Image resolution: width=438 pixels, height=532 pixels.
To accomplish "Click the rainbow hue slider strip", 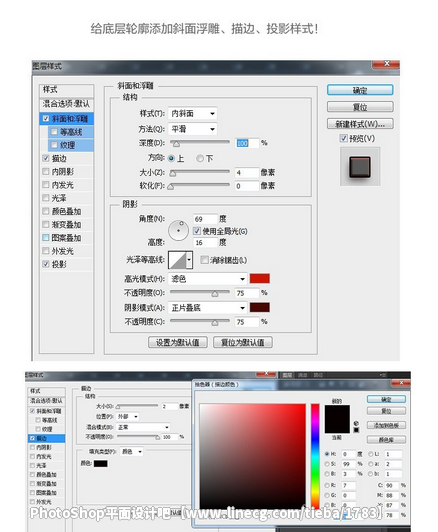I will pyautogui.click(x=315, y=456).
